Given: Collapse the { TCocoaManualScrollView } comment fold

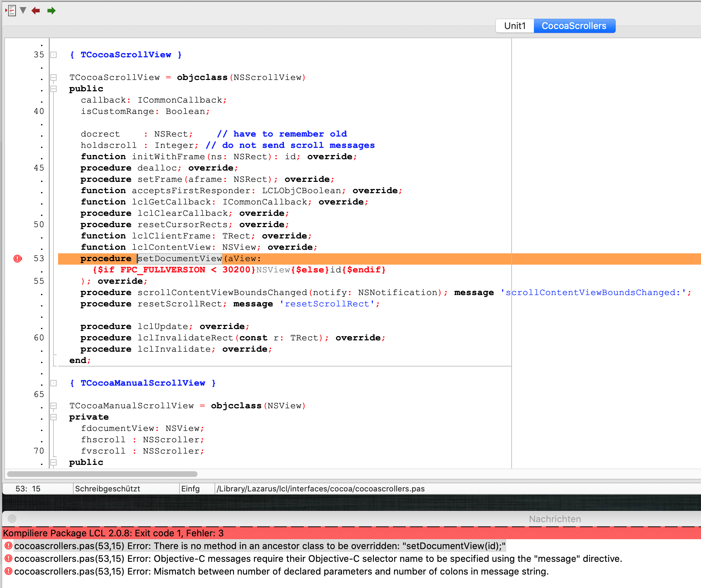Looking at the screenshot, I should pyautogui.click(x=53, y=383).
